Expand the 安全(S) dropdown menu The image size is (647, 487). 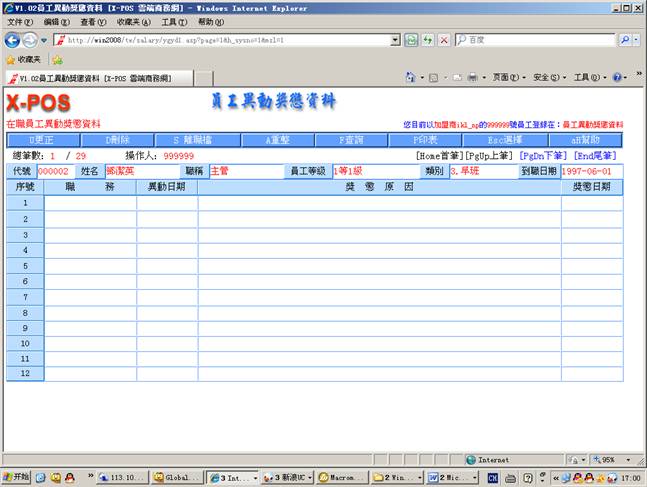pos(547,77)
